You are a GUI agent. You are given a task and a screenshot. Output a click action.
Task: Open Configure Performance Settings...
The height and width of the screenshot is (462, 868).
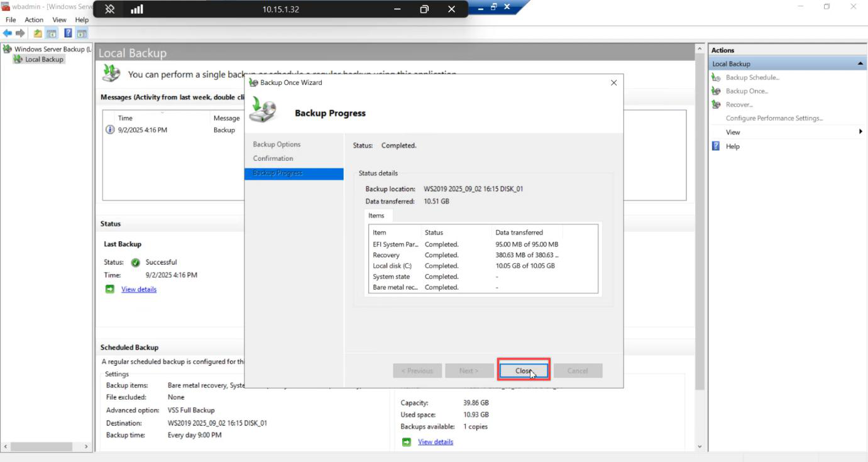click(774, 118)
